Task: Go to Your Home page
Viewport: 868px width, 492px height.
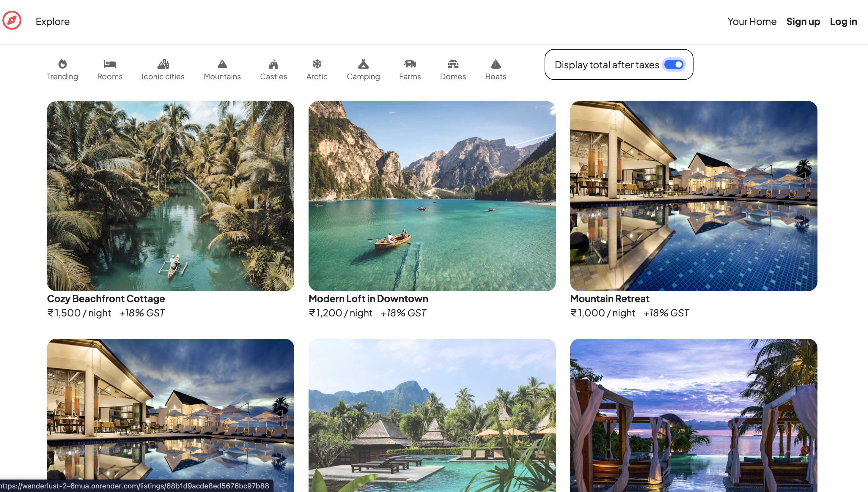Action: [752, 21]
